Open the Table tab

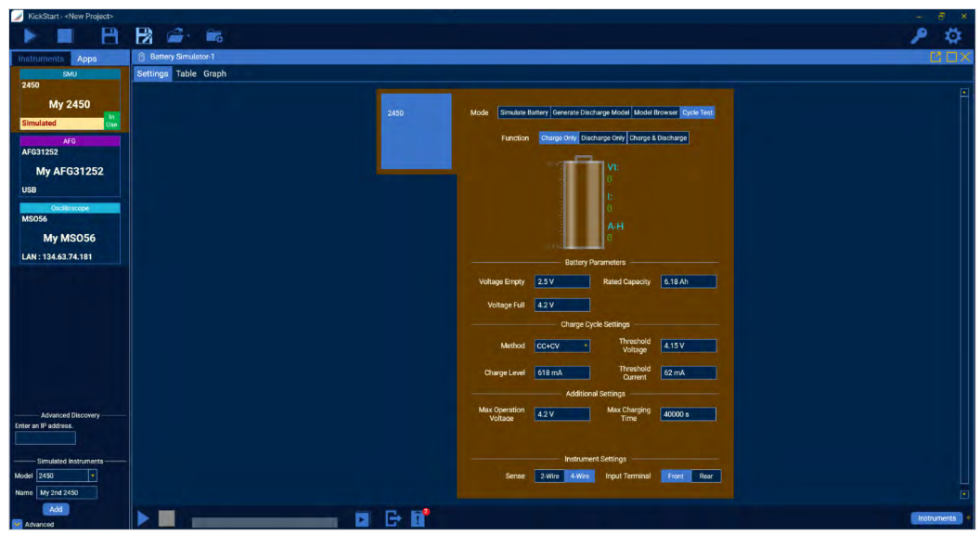click(186, 73)
